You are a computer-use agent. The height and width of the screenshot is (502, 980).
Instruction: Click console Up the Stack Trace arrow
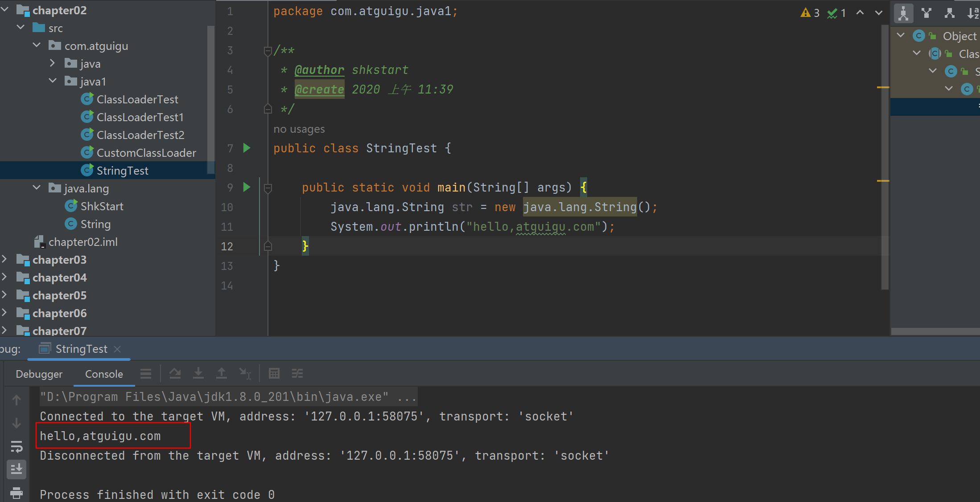point(16,400)
